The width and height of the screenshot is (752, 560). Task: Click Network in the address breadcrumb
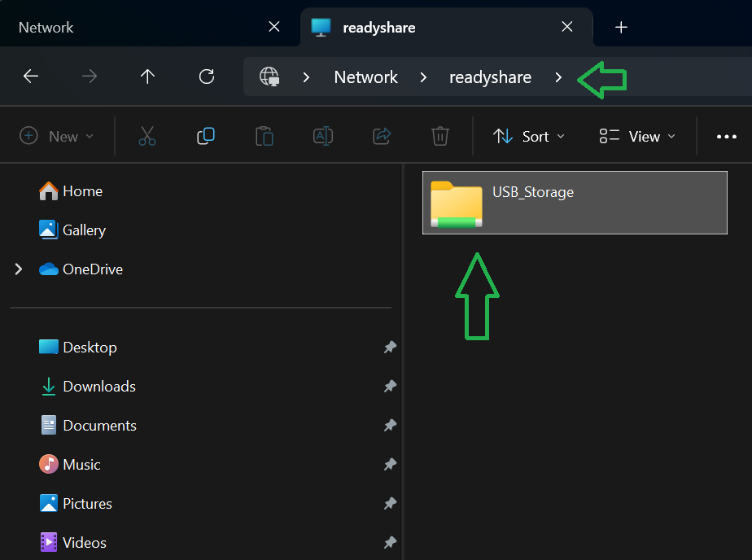pyautogui.click(x=366, y=77)
